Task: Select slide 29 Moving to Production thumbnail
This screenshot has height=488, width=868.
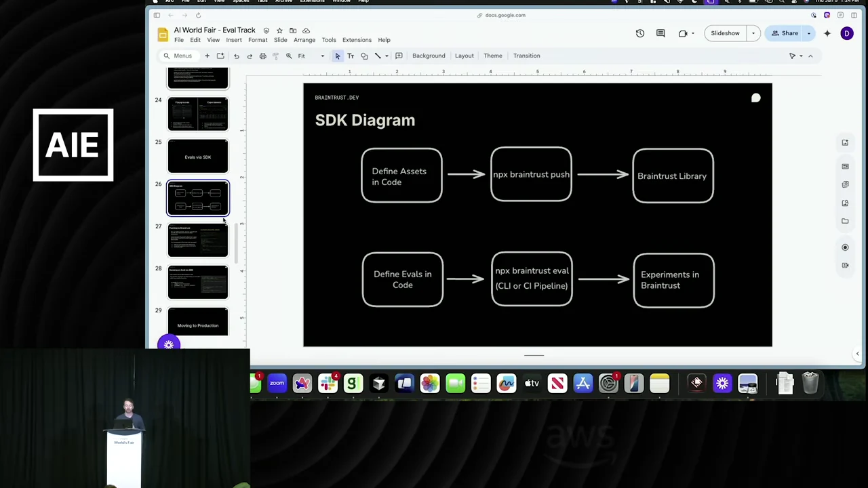Action: pos(198,323)
